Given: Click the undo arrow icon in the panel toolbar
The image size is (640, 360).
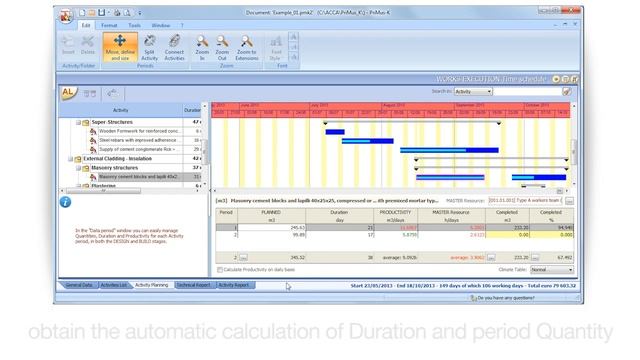Looking at the screenshot, I should [112, 94].
